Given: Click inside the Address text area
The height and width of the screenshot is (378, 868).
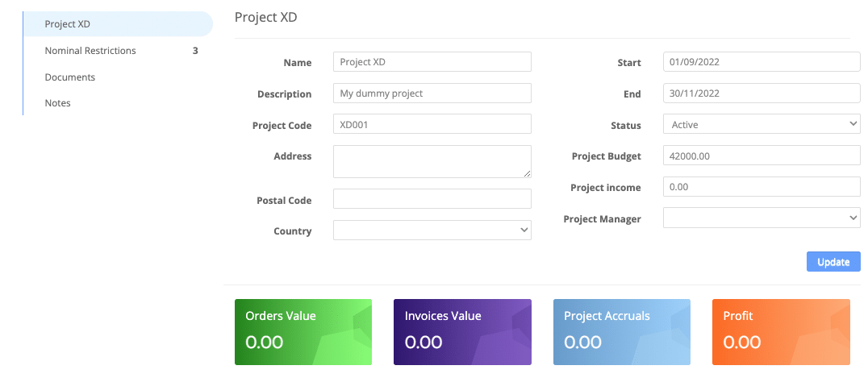Looking at the screenshot, I should point(432,162).
